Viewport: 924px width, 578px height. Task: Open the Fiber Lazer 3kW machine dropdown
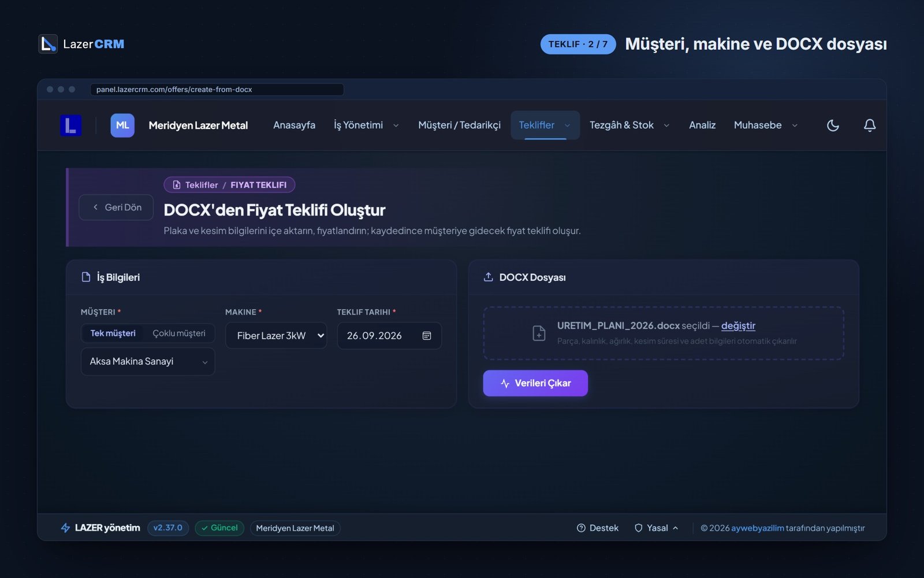coord(276,336)
